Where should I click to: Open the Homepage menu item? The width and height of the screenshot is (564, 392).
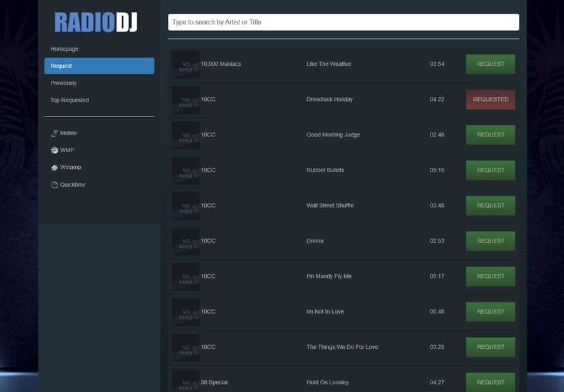click(65, 49)
